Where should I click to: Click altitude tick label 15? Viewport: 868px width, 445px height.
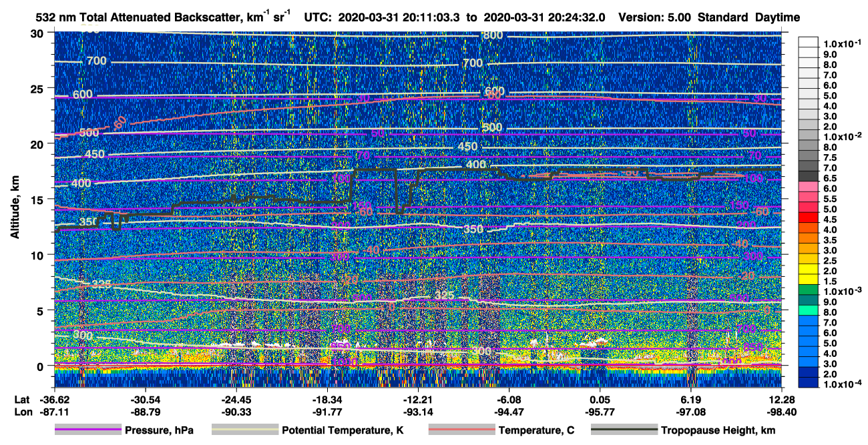point(37,199)
